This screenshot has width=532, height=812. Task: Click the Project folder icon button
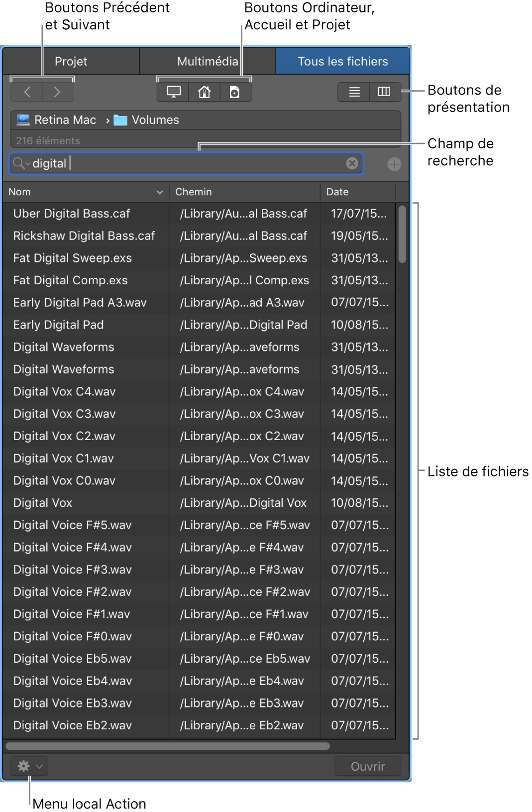(x=235, y=92)
